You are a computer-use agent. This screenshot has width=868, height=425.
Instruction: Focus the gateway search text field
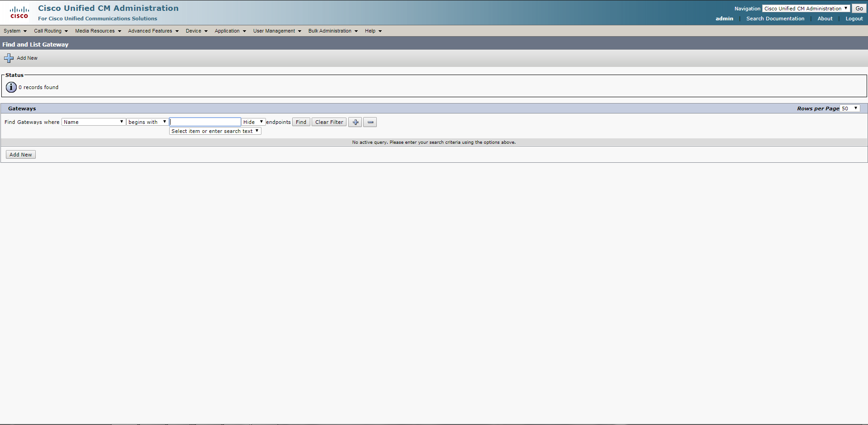205,122
